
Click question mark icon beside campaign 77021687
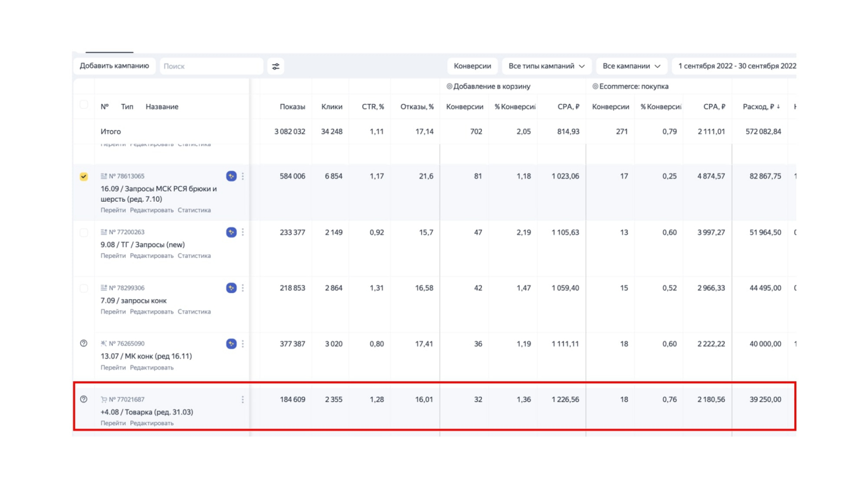(84, 399)
